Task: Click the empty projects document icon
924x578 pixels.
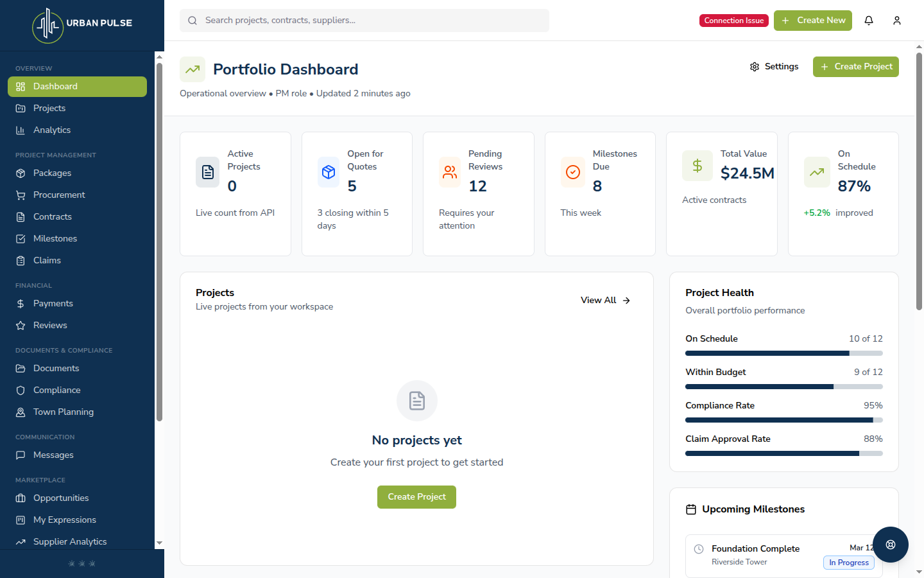Action: coord(417,401)
